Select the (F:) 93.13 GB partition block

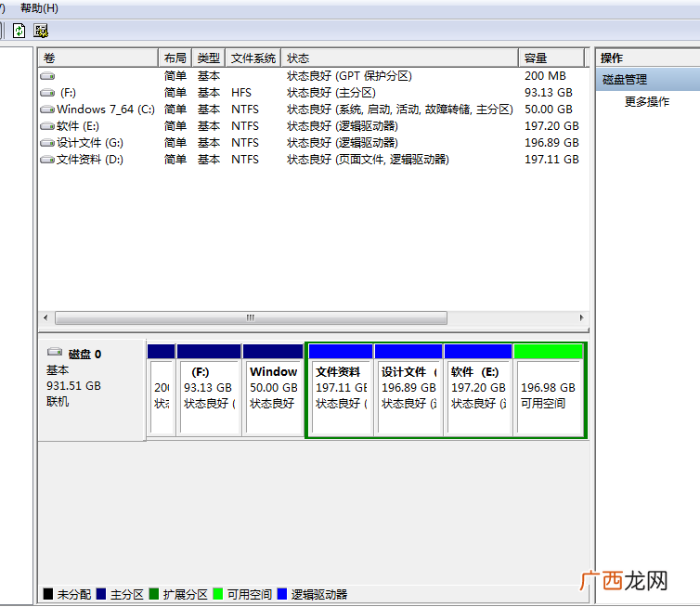pos(209,390)
